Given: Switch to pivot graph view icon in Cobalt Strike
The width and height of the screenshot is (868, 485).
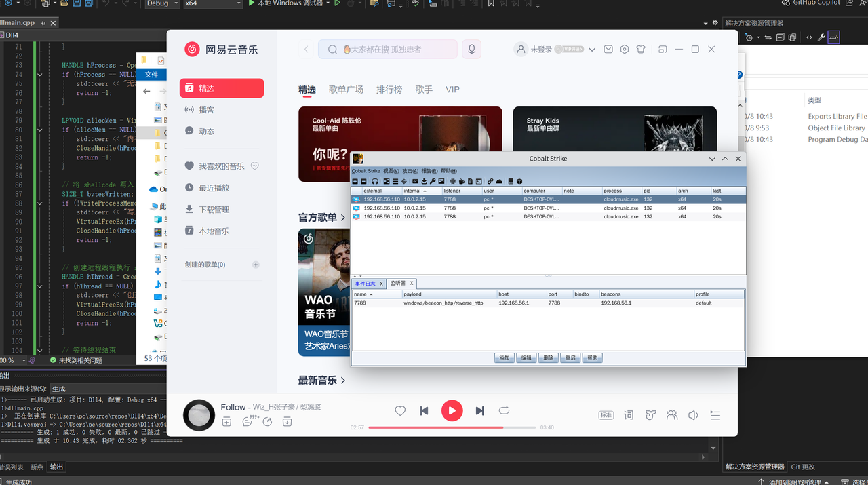Looking at the screenshot, I should pyautogui.click(x=387, y=181).
